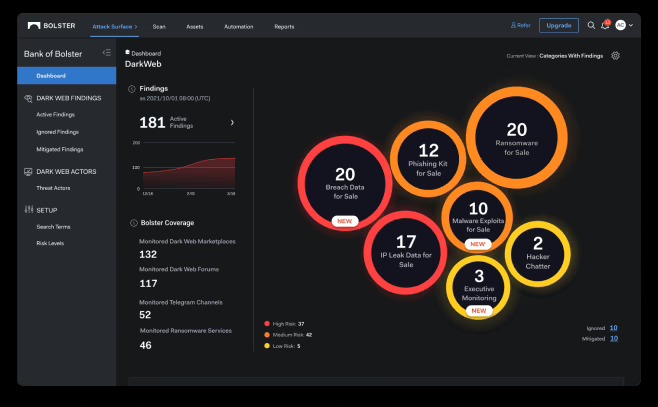This screenshot has width=658, height=407.
Task: Click the SETUP heading
Action: tap(47, 210)
